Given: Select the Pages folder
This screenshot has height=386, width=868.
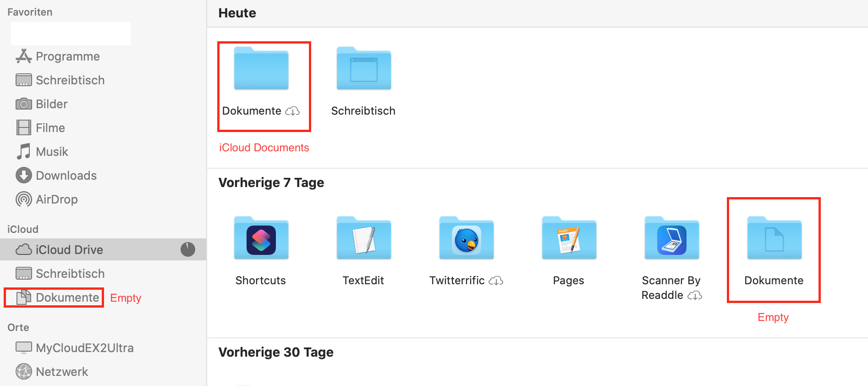Looking at the screenshot, I should point(569,238).
